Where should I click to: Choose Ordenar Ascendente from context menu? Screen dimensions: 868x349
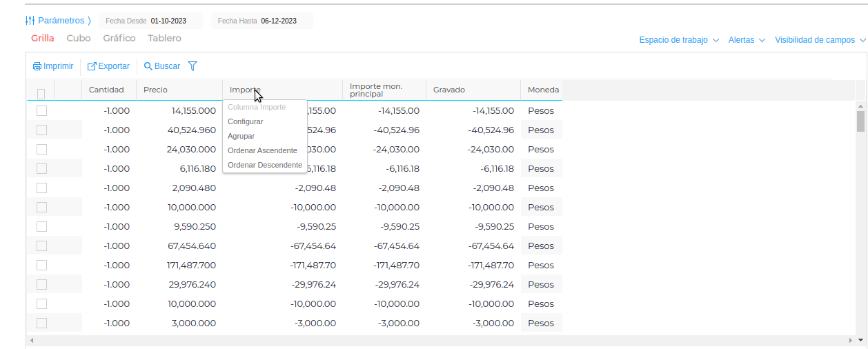pyautogui.click(x=262, y=150)
